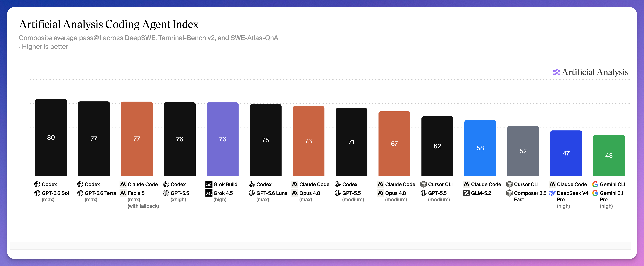This screenshot has width=644, height=266.
Task: Click the Artificial Analysis watermark text
Action: [x=595, y=72]
